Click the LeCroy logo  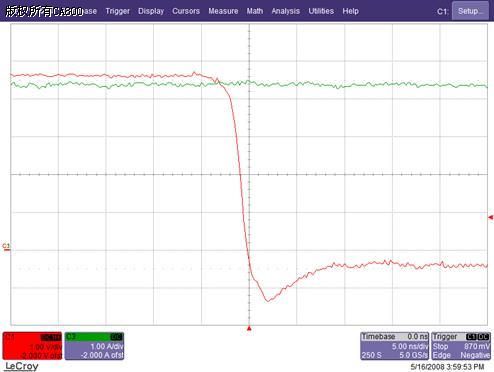click(x=22, y=366)
